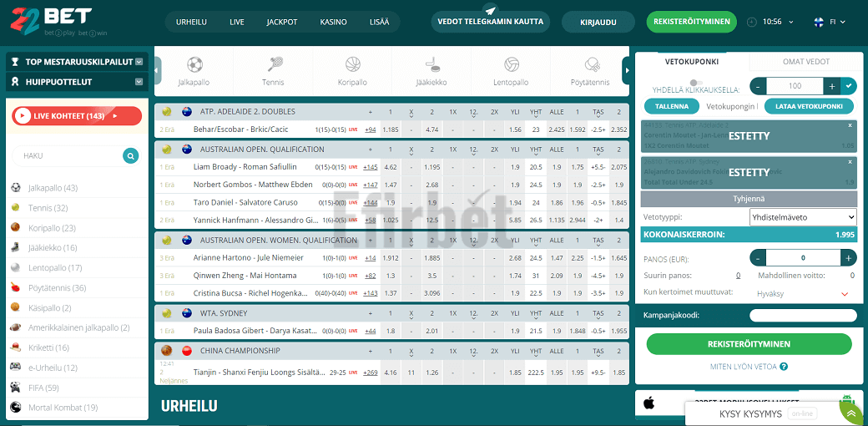Click the Tallenna coupon button
This screenshot has width=868, height=426.
[672, 106]
